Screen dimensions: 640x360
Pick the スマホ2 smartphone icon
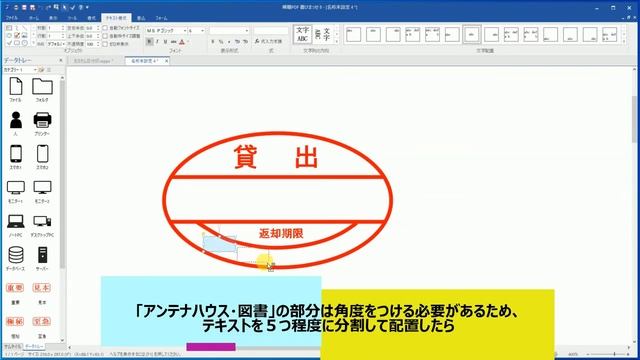point(42,154)
